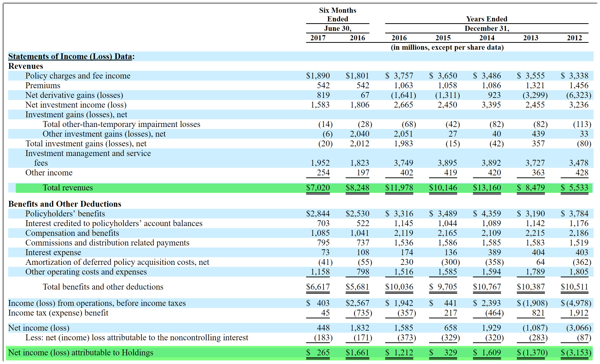
Task: Click the 2012 year column header
Action: coord(574,38)
